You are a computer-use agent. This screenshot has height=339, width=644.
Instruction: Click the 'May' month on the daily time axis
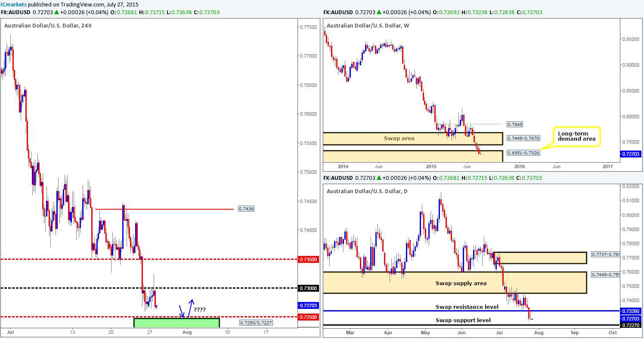pos(425,332)
